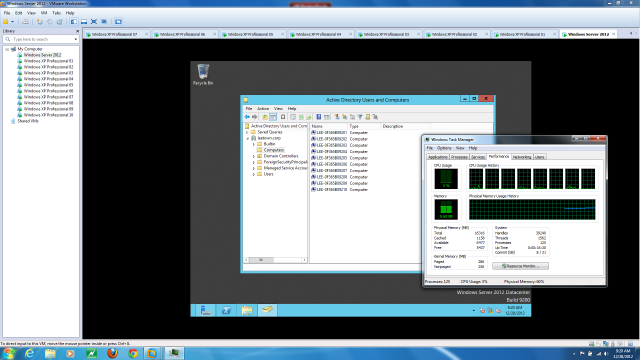
Task: Take a snapshot using the VMware toolbar icon
Action: click(40, 22)
